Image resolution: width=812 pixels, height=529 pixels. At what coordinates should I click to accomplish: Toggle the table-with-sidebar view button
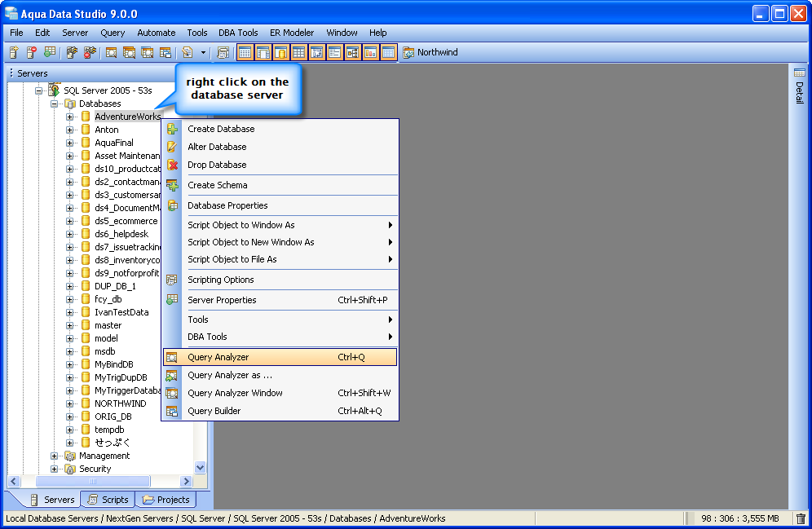coord(263,52)
